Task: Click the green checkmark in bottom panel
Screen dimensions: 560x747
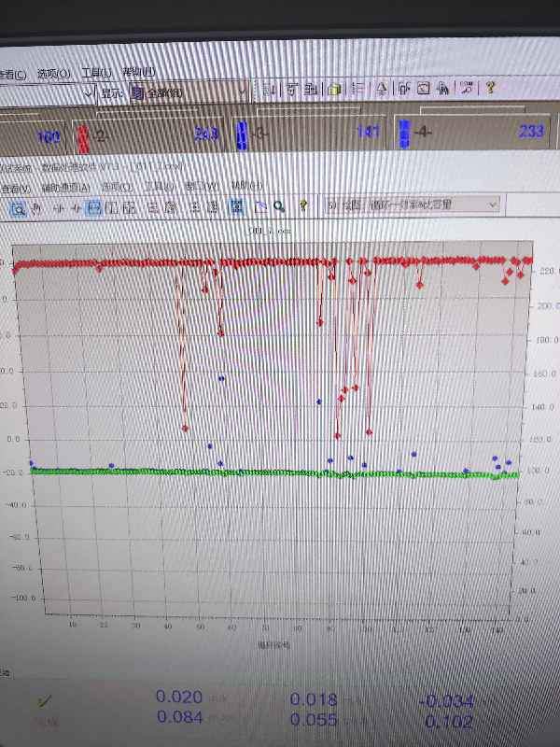Action: coord(45,700)
